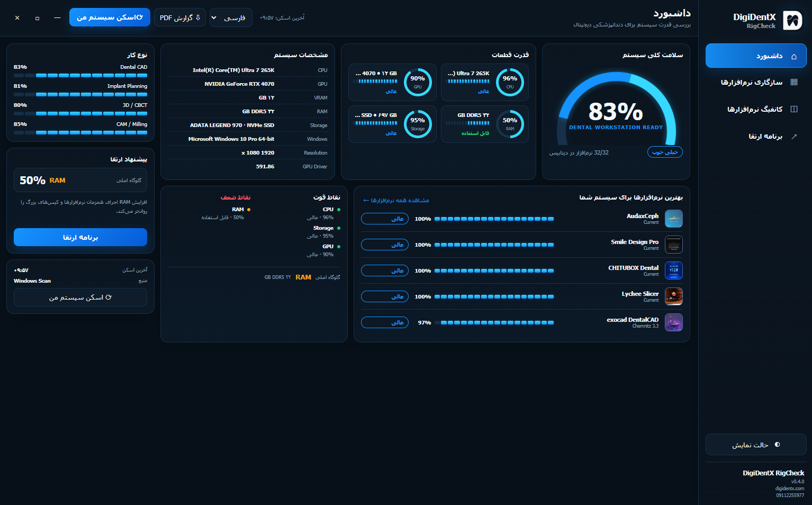Click the "50% RAM" bottleneck box
812x505 pixels.
pos(80,181)
